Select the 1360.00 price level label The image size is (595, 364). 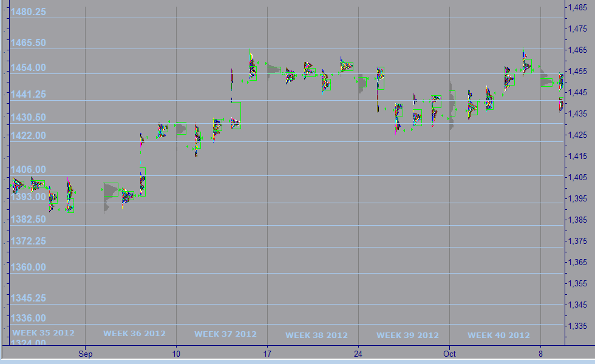(x=27, y=267)
